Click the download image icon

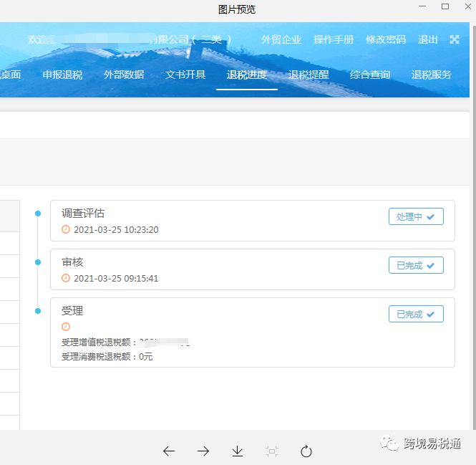coord(238,451)
